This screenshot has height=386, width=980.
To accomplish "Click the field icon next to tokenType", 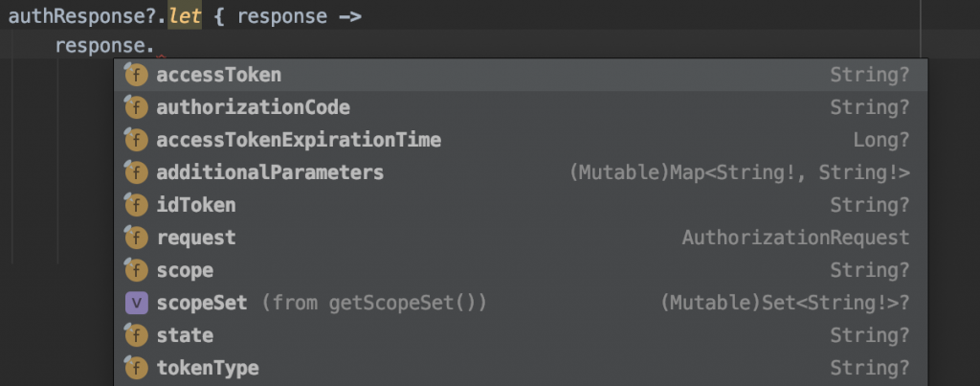I will (x=137, y=368).
